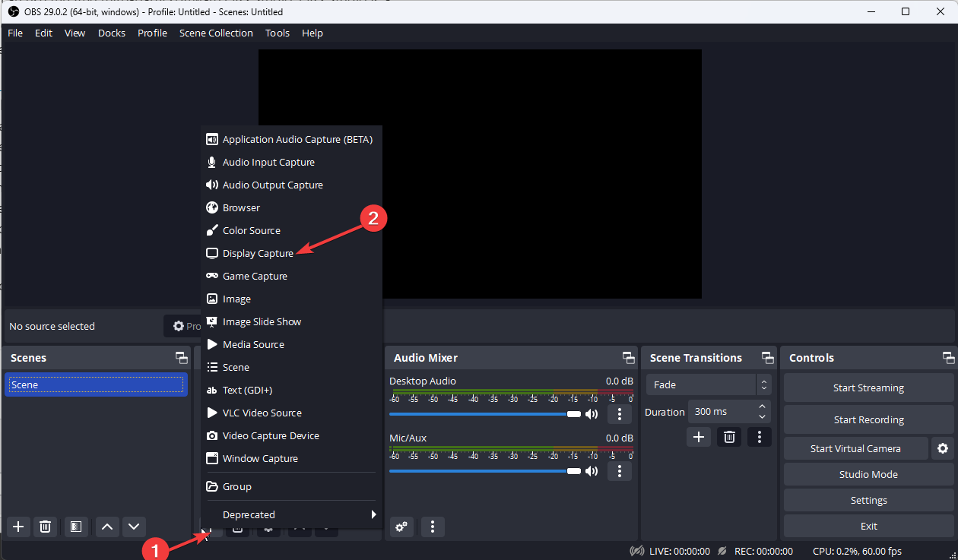The height and width of the screenshot is (560, 958).
Task: Delete the selected scene with trash icon
Action: (x=46, y=526)
